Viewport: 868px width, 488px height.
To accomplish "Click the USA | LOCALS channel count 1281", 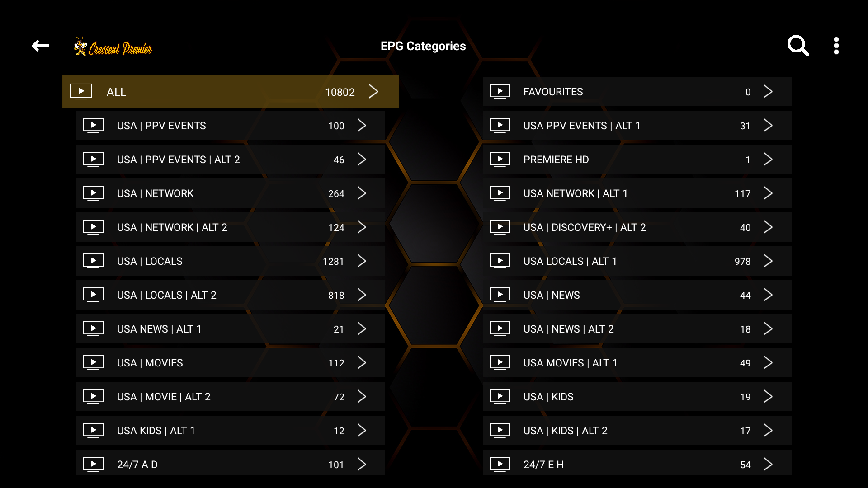I will click(333, 261).
